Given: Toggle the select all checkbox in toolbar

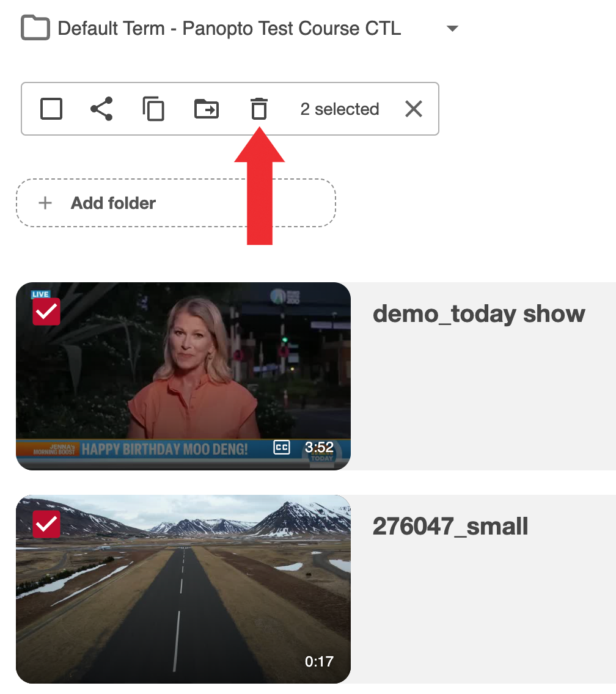Looking at the screenshot, I should 51,109.
